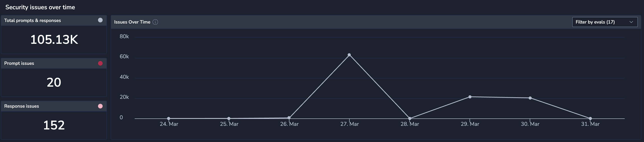Click the 25. Mar data point marker

[x=229, y=118]
